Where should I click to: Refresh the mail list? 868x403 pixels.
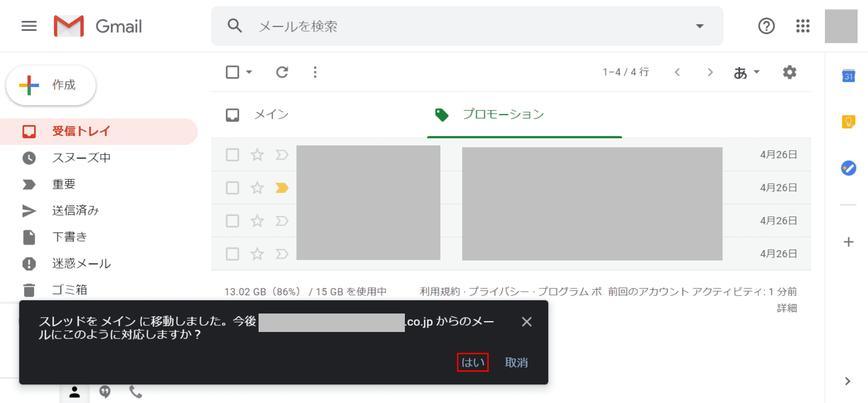[x=282, y=72]
